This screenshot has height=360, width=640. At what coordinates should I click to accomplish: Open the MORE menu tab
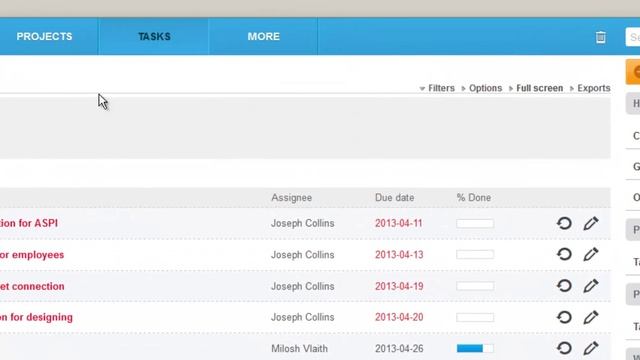(263, 36)
